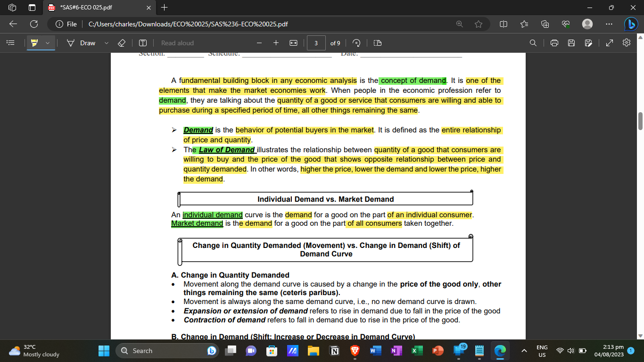Click the Add text tool icon

(143, 43)
